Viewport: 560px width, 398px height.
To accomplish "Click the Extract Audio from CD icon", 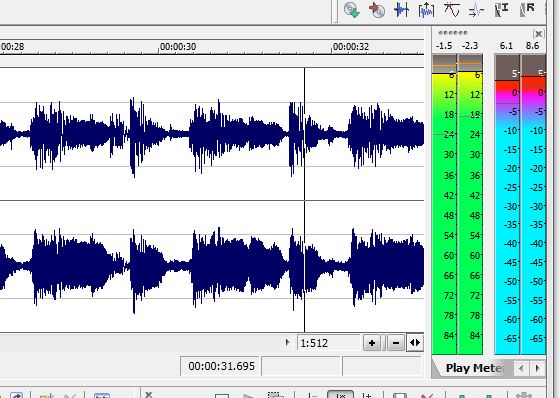I will pyautogui.click(x=351, y=10).
